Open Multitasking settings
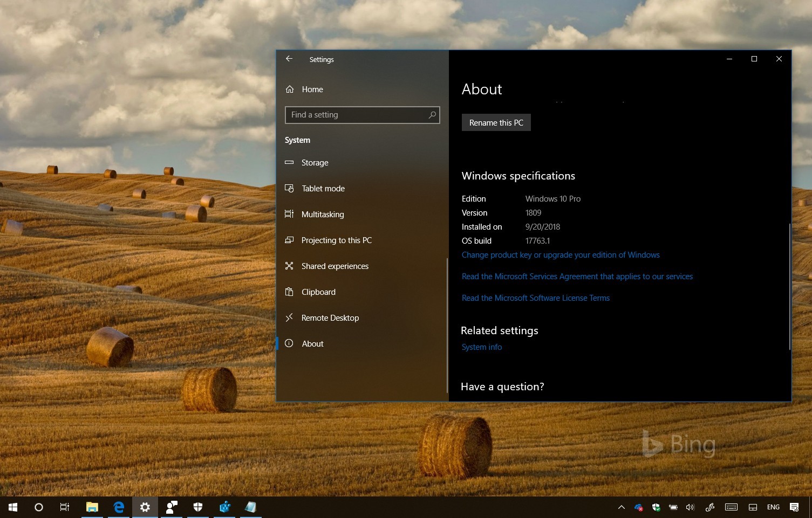The width and height of the screenshot is (812, 518). point(323,214)
